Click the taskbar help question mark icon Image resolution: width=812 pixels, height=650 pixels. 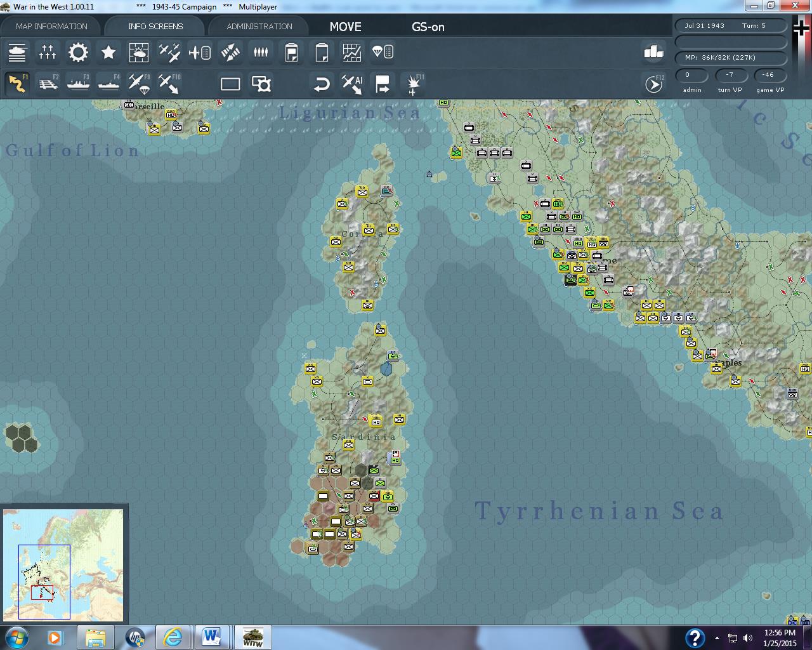(x=695, y=637)
